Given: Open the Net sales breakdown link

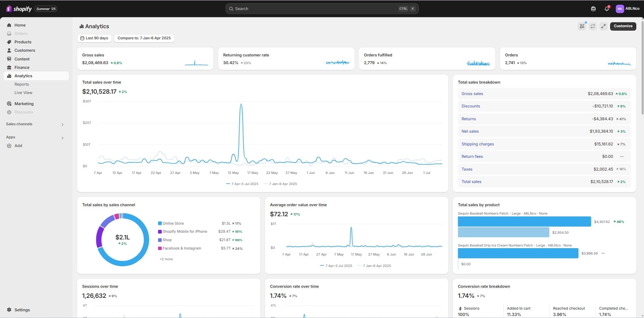Looking at the screenshot, I should [x=470, y=131].
